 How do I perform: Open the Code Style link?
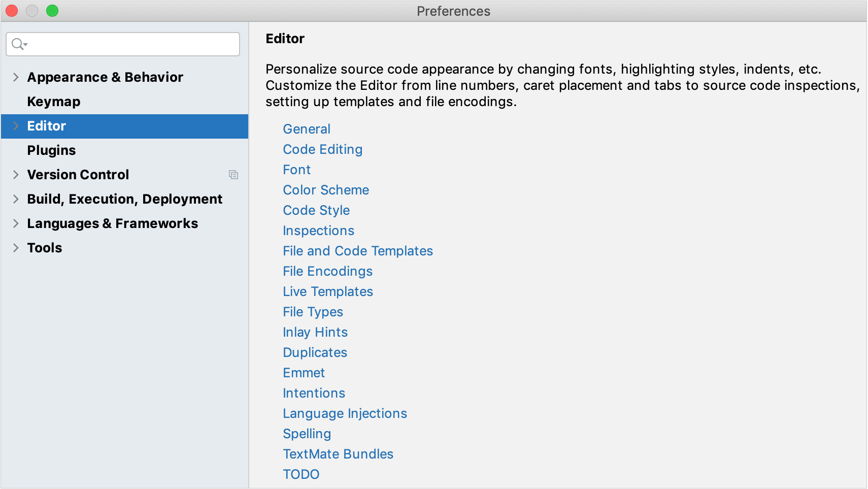316,210
